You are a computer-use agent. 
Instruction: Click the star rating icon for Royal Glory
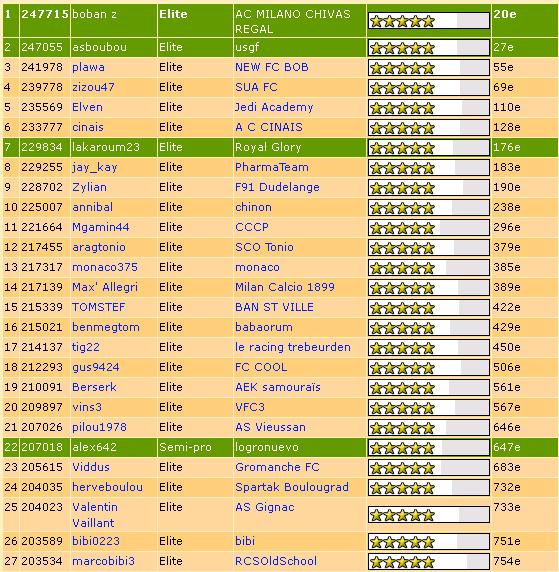coord(429,148)
